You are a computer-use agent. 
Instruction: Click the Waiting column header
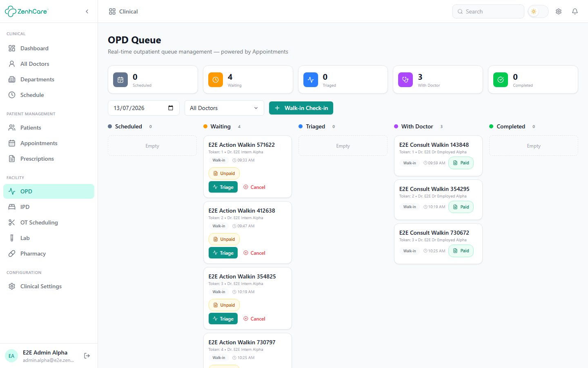pyautogui.click(x=220, y=126)
